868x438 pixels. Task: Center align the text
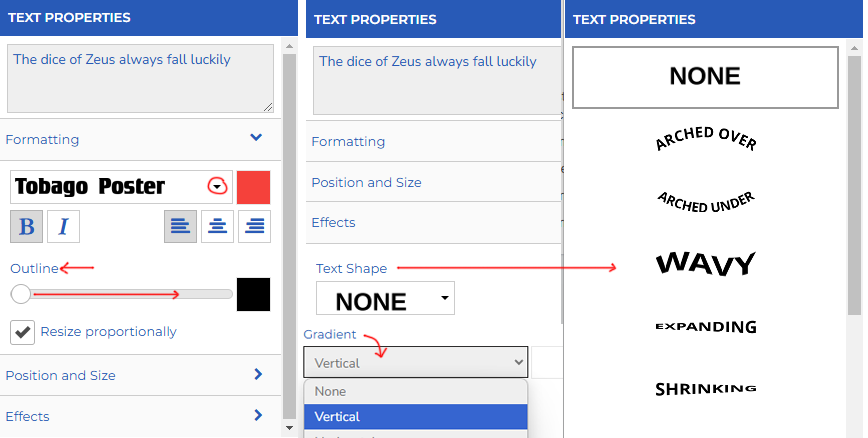pyautogui.click(x=217, y=227)
